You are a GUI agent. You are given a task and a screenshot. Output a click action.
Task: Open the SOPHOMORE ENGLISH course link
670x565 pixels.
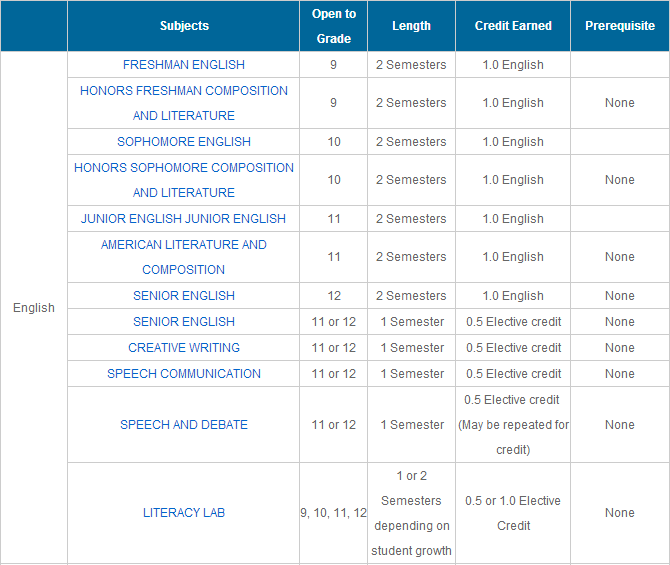coord(183,142)
